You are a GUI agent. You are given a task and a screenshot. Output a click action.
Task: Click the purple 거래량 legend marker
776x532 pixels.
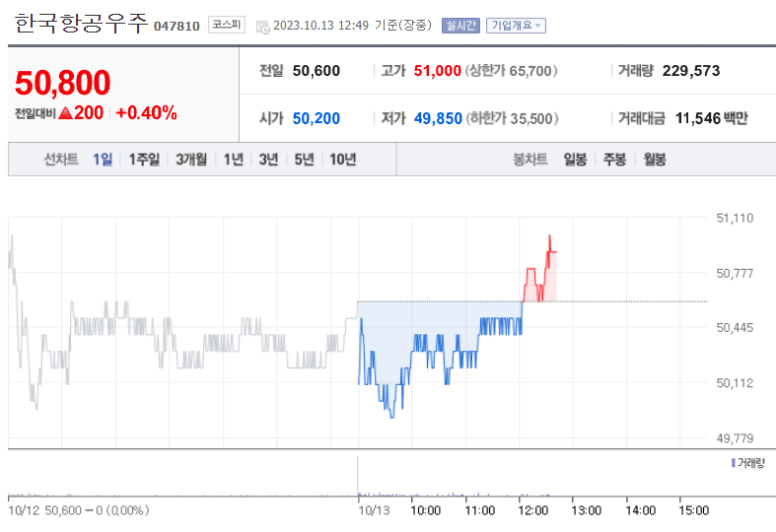[x=733, y=463]
